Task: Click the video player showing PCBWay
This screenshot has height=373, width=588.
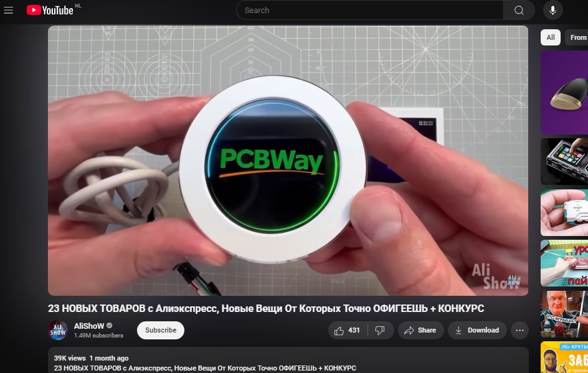Action: [288, 161]
